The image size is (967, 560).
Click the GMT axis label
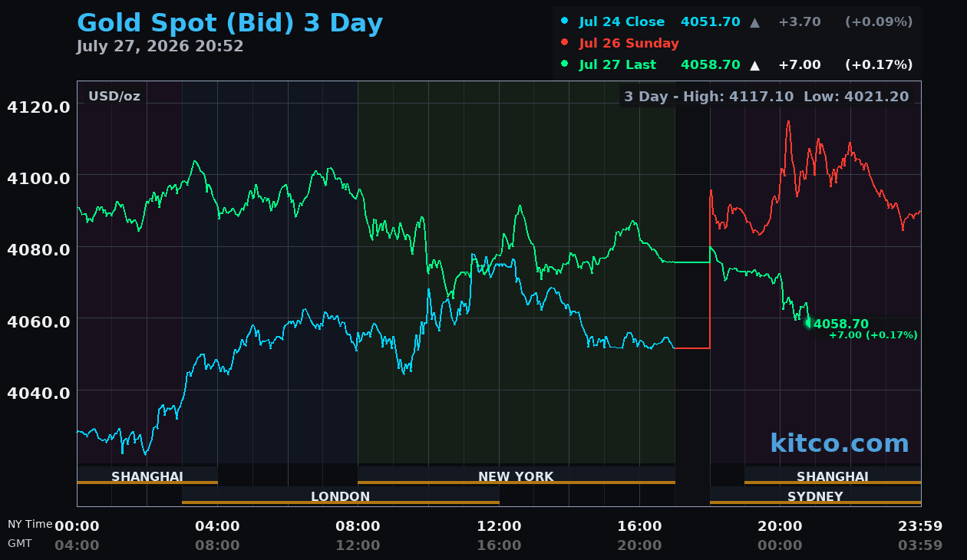(x=20, y=543)
